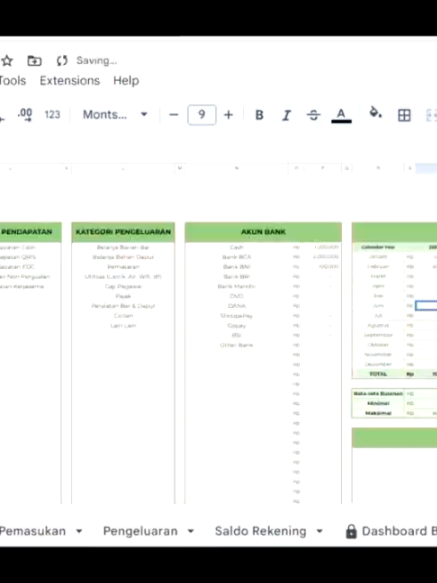
Task: Open the text color picker
Action: 341,115
